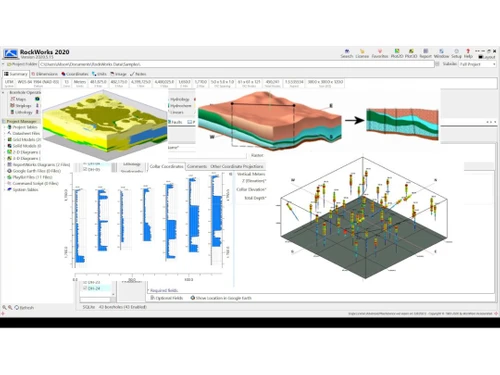Open the Subsite Full Project dropdown
The image size is (500, 375).
tap(477, 64)
